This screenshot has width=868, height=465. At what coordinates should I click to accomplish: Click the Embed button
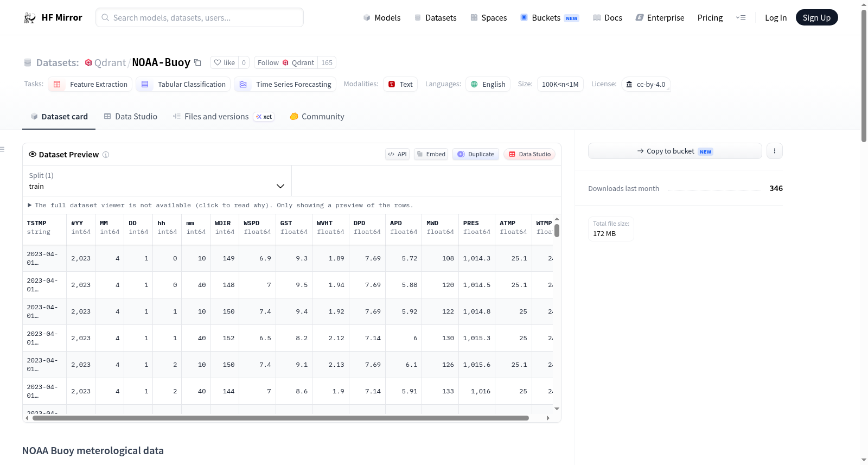[431, 154]
